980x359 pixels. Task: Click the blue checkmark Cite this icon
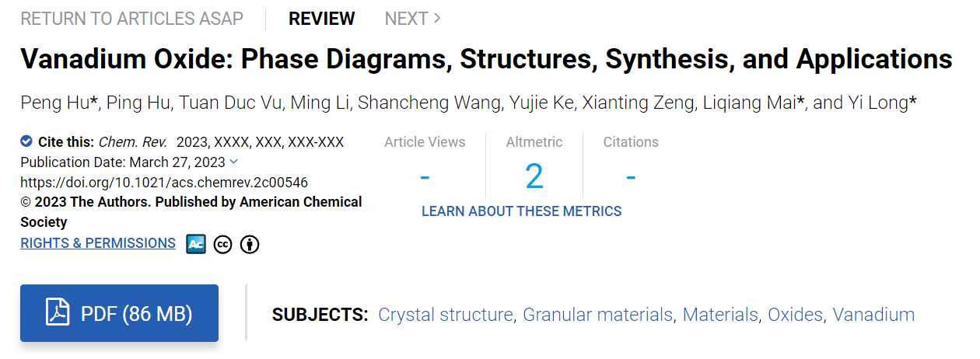(26, 141)
